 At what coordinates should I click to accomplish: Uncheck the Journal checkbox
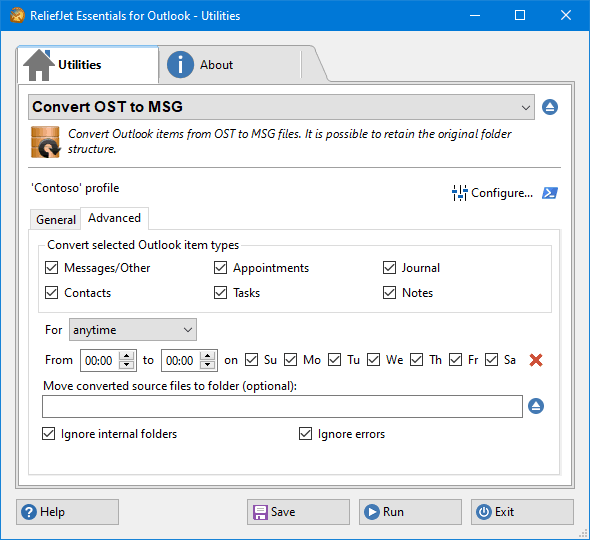[x=389, y=268]
